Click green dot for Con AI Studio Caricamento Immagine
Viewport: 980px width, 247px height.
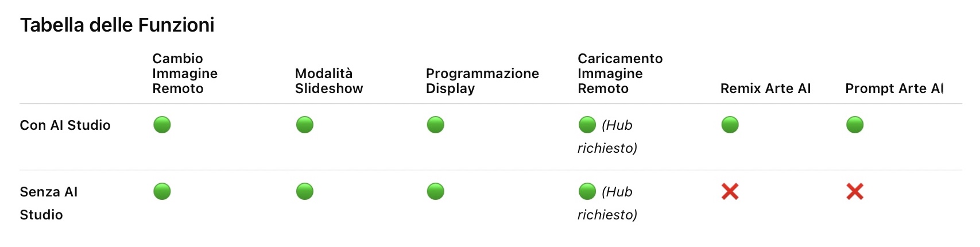tap(587, 125)
